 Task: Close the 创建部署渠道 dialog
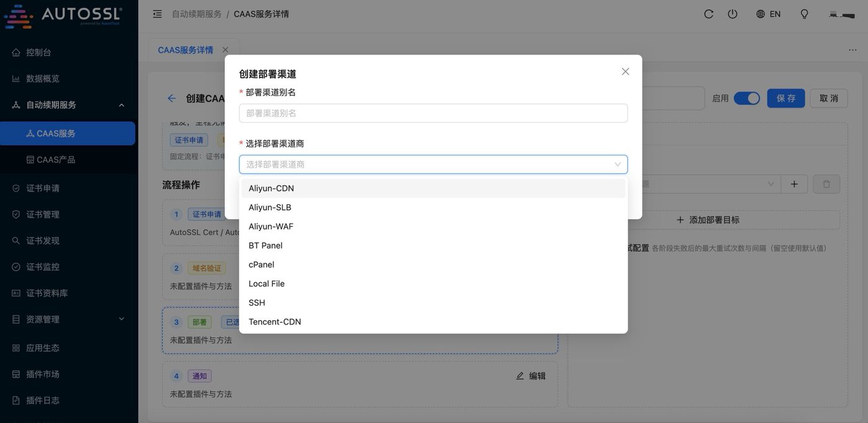(626, 71)
